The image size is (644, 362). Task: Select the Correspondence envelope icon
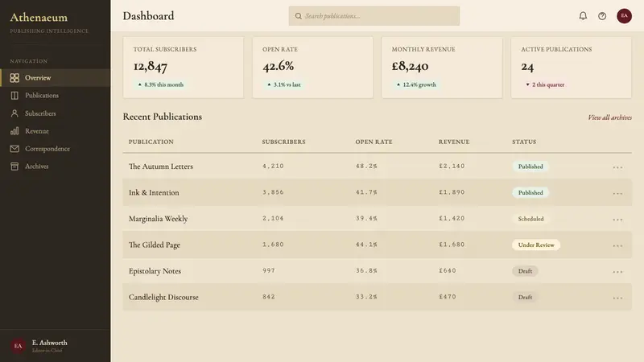click(14, 149)
